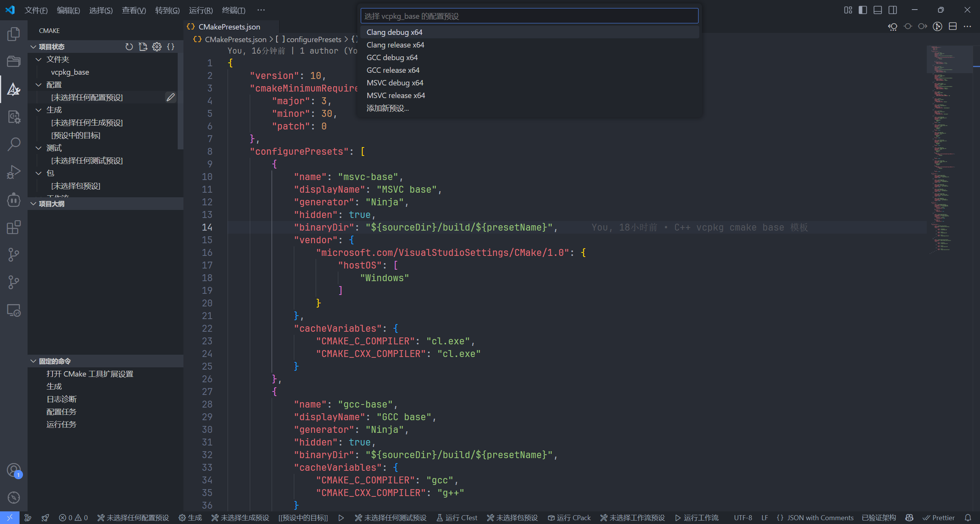Screen dimensions: 980x524
Task: Click 未选择任何配置预设 in status bar
Action: tap(133, 518)
